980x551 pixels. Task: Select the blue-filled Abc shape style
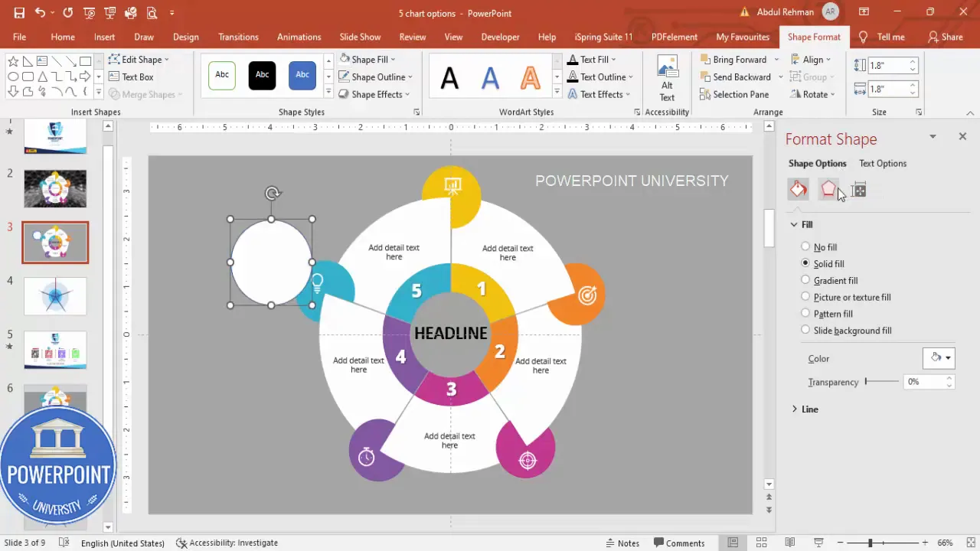point(302,75)
